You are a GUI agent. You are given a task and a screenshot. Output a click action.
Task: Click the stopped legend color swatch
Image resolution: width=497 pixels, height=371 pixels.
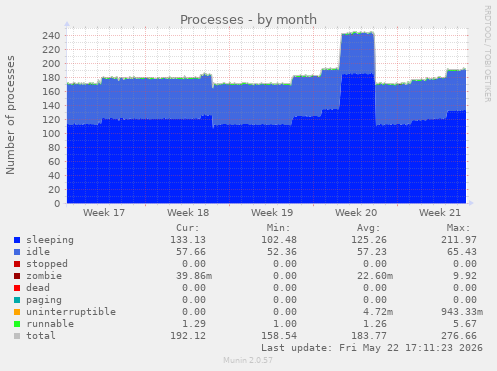coord(17,264)
